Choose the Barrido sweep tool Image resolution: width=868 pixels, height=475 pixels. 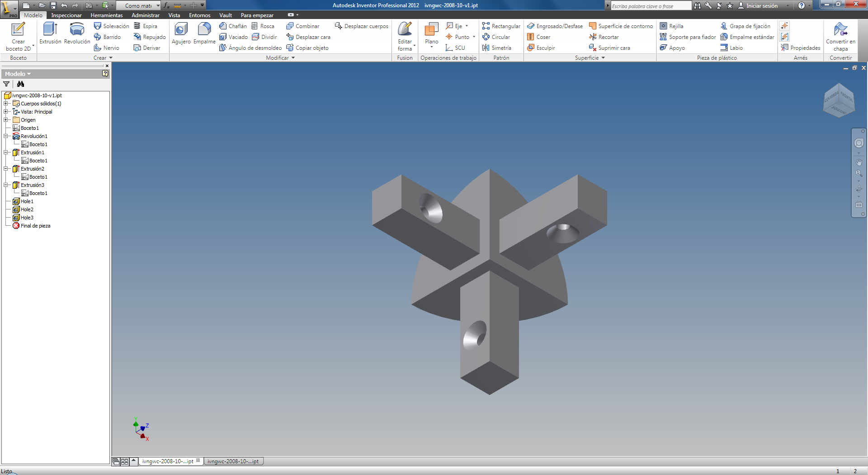pyautogui.click(x=107, y=37)
